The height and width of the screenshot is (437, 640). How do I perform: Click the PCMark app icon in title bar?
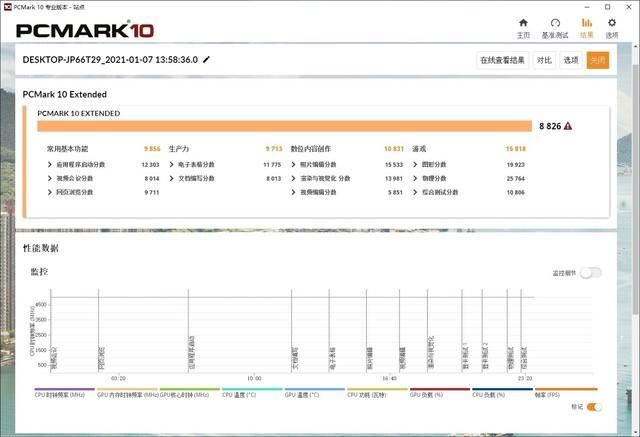7,7
